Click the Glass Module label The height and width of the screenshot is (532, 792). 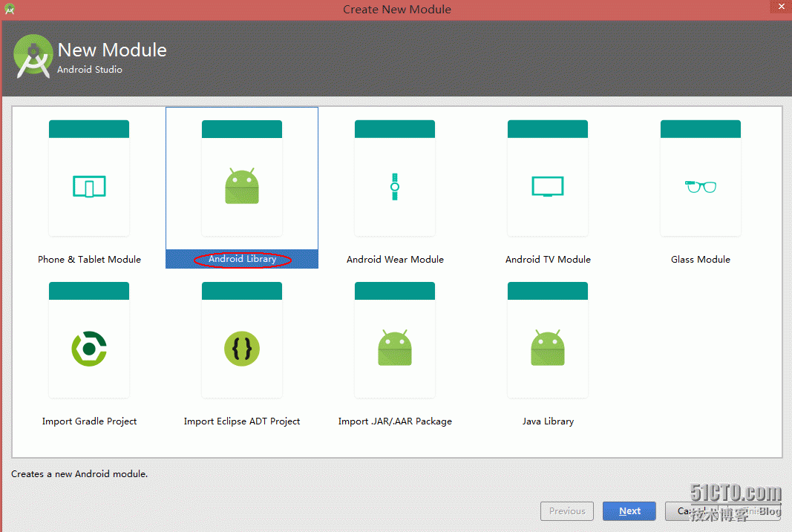[x=701, y=260]
